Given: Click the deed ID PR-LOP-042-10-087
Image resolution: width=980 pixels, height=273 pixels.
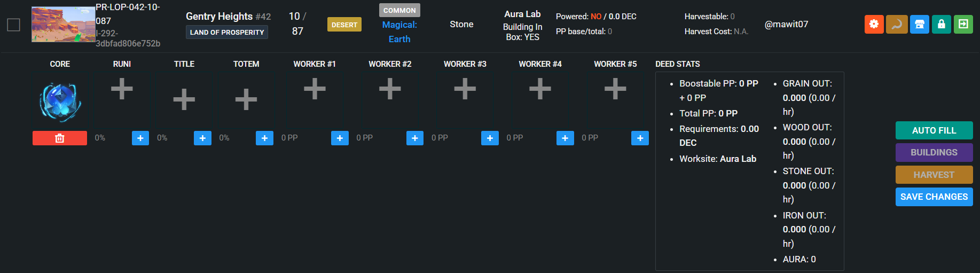Looking at the screenshot, I should pos(128,14).
